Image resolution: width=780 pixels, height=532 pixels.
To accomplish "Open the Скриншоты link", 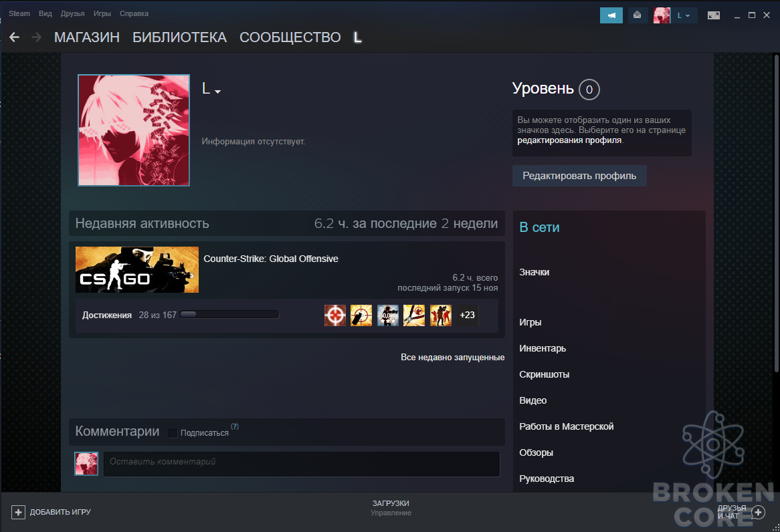I will tap(545, 374).
